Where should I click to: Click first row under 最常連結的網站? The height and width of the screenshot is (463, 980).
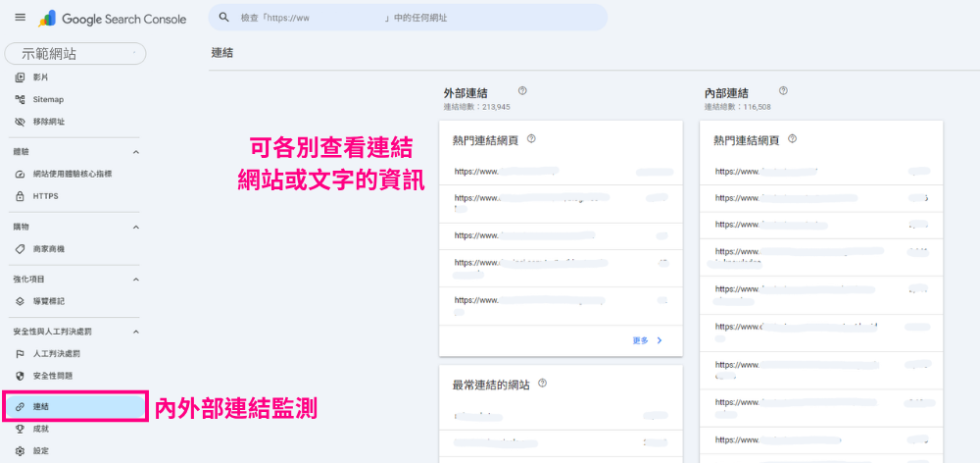click(561, 416)
